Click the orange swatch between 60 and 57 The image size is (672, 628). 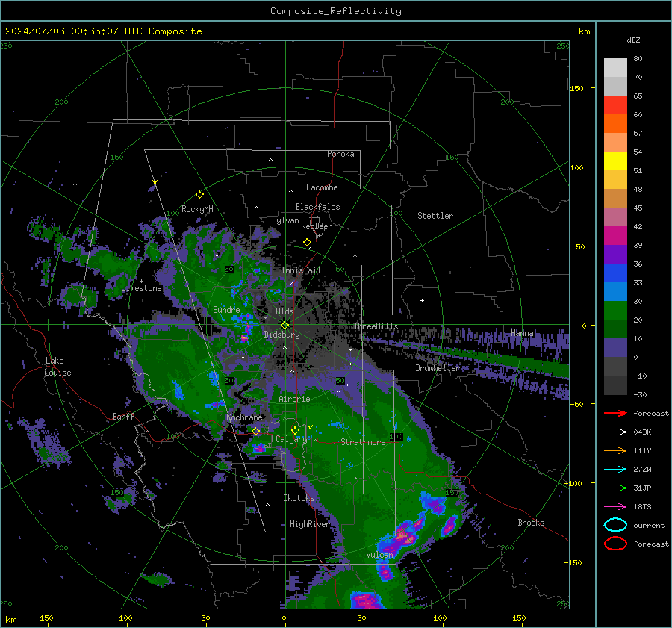point(615,123)
